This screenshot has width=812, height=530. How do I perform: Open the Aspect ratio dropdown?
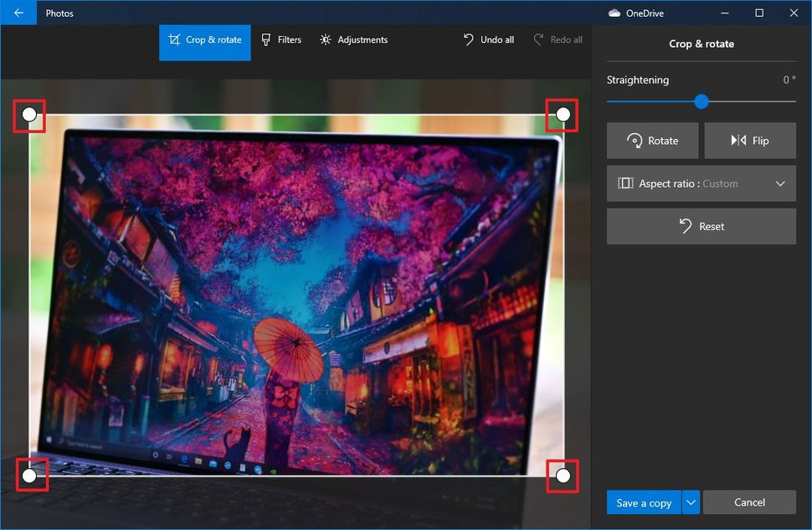[x=701, y=183]
